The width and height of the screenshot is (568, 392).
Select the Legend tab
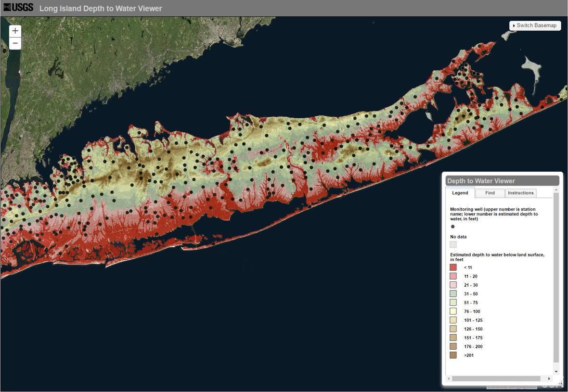click(460, 193)
